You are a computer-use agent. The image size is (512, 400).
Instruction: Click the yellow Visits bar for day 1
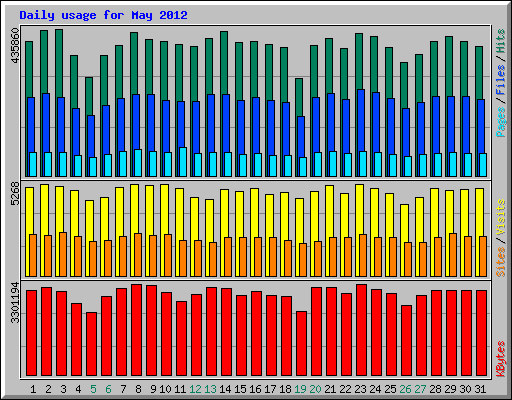pos(29,211)
